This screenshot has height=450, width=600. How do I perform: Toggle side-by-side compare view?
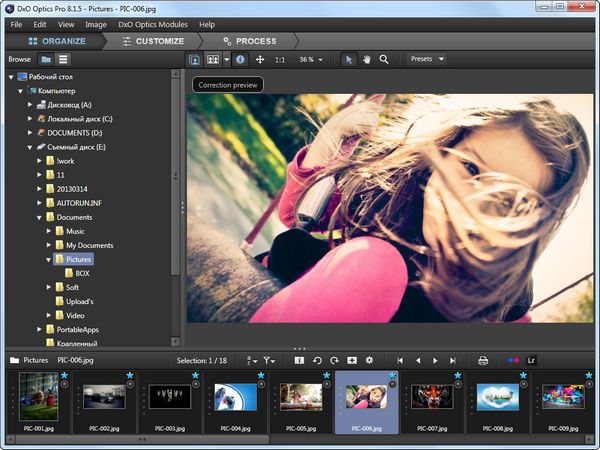coord(212,59)
